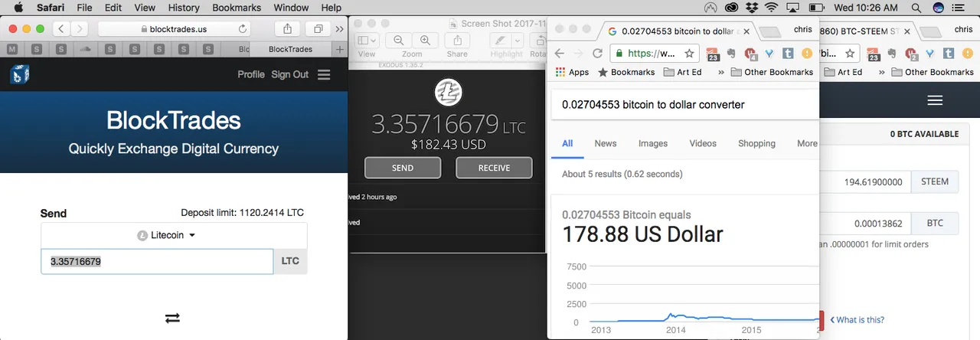Click the swap currencies arrows icon
Image resolution: width=980 pixels, height=340 pixels.
pyautogui.click(x=172, y=317)
